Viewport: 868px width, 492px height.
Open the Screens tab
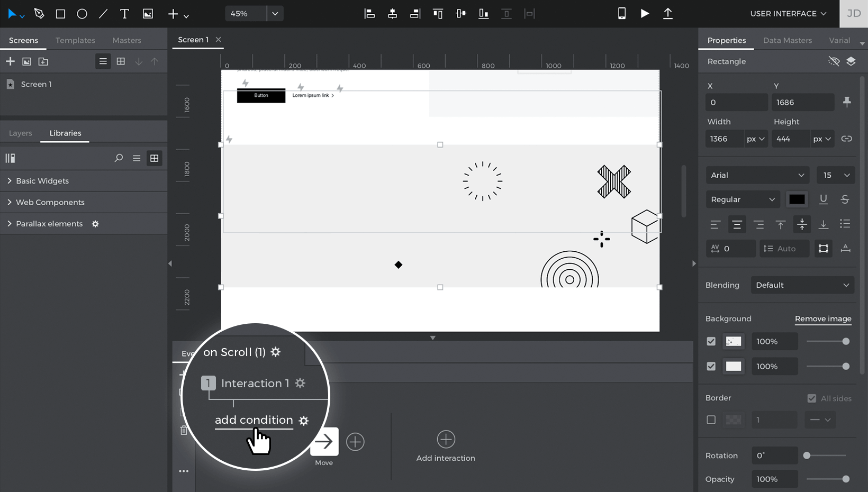tap(23, 40)
